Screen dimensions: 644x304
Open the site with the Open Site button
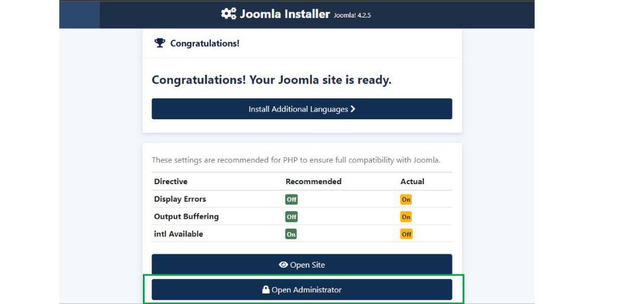pyautogui.click(x=302, y=264)
